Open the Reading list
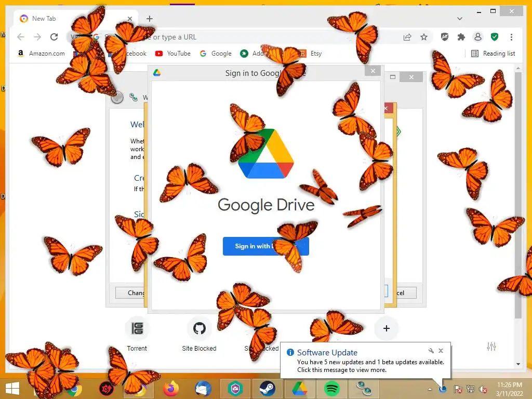The height and width of the screenshot is (399, 532). (x=494, y=54)
